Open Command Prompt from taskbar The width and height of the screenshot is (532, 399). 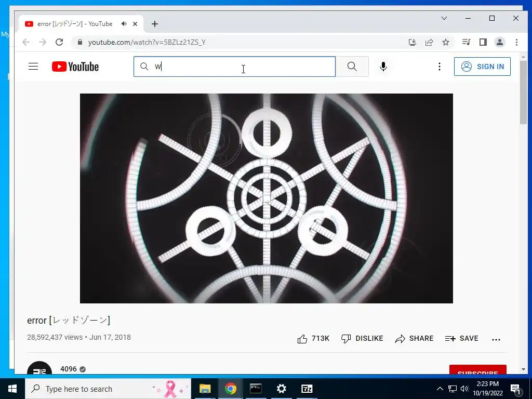click(x=256, y=389)
